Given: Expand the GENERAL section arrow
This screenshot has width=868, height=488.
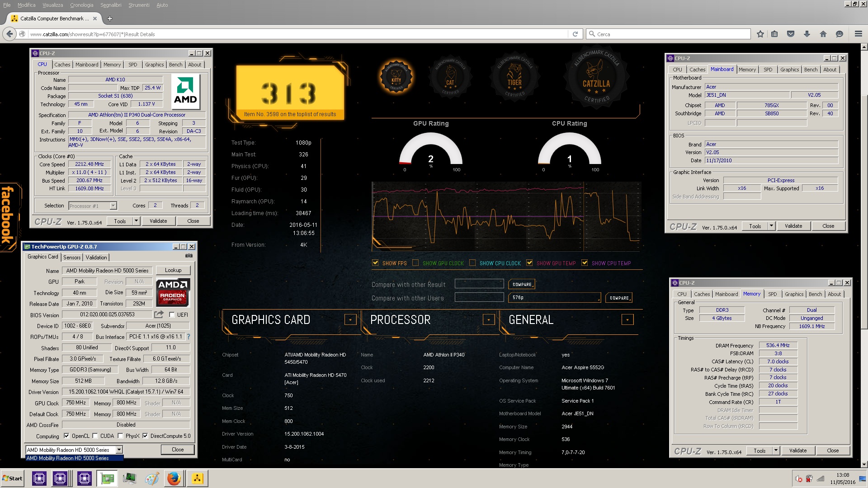Looking at the screenshot, I should click(627, 320).
